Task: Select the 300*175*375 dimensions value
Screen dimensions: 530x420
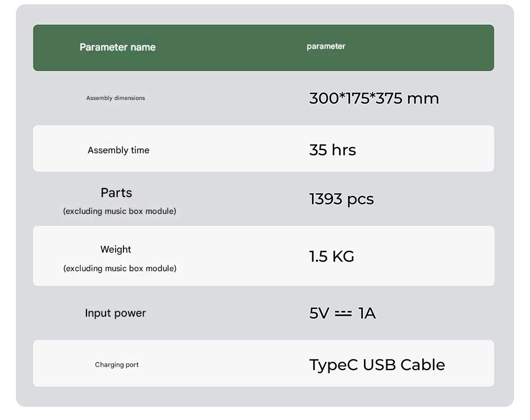Action: (x=355, y=98)
